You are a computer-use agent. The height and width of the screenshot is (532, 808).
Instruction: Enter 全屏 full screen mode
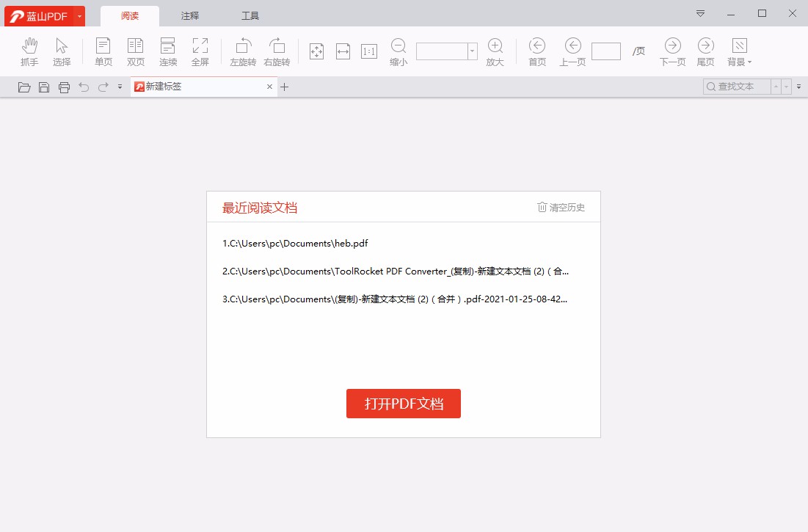tap(200, 50)
